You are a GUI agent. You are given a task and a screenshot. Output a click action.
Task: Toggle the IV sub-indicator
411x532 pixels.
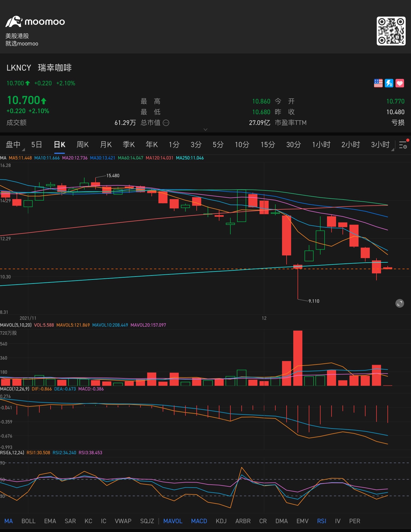click(x=338, y=521)
